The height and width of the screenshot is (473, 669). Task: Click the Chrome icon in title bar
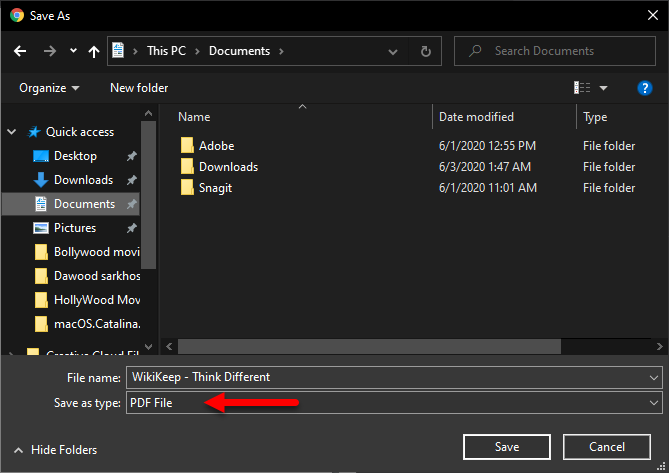coord(17,16)
